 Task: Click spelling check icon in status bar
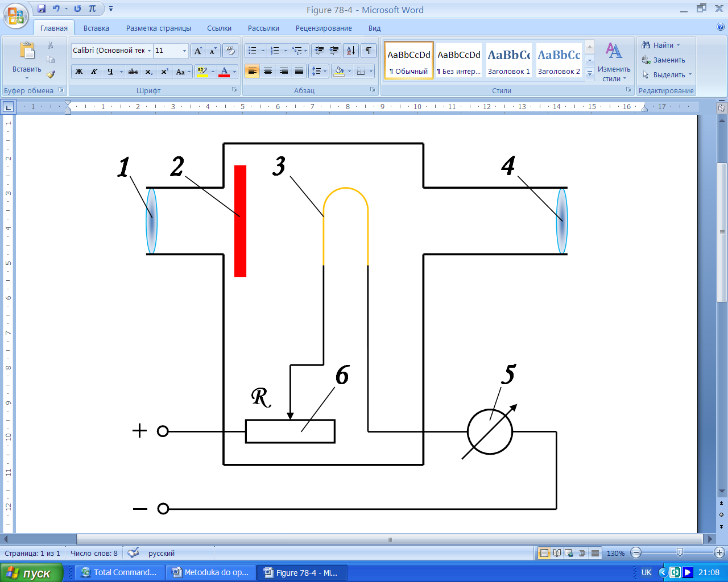(x=133, y=552)
